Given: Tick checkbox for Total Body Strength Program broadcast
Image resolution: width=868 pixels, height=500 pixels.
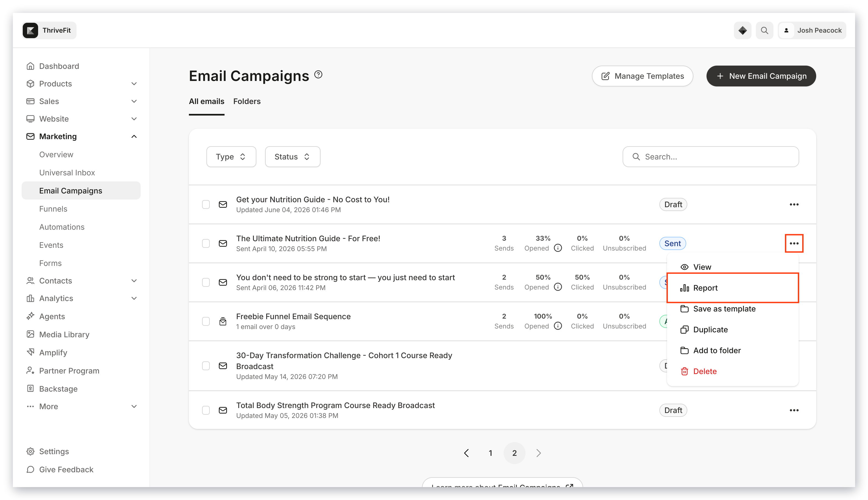Looking at the screenshot, I should [206, 410].
